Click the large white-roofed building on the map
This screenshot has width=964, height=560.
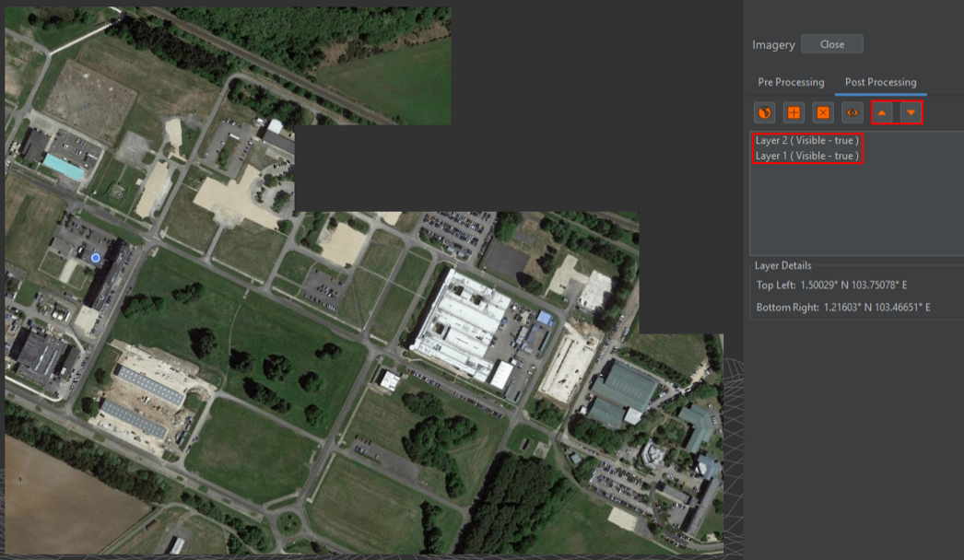[x=461, y=322]
